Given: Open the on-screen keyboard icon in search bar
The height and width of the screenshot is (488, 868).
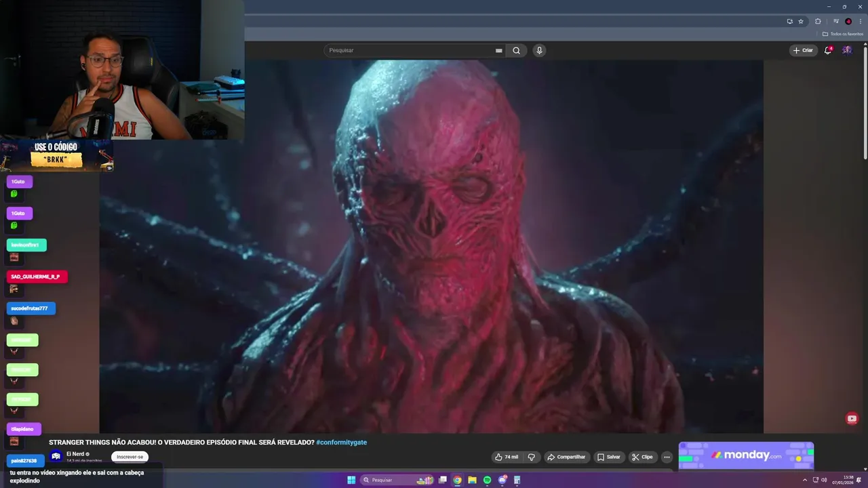Looking at the screenshot, I should [x=498, y=50].
